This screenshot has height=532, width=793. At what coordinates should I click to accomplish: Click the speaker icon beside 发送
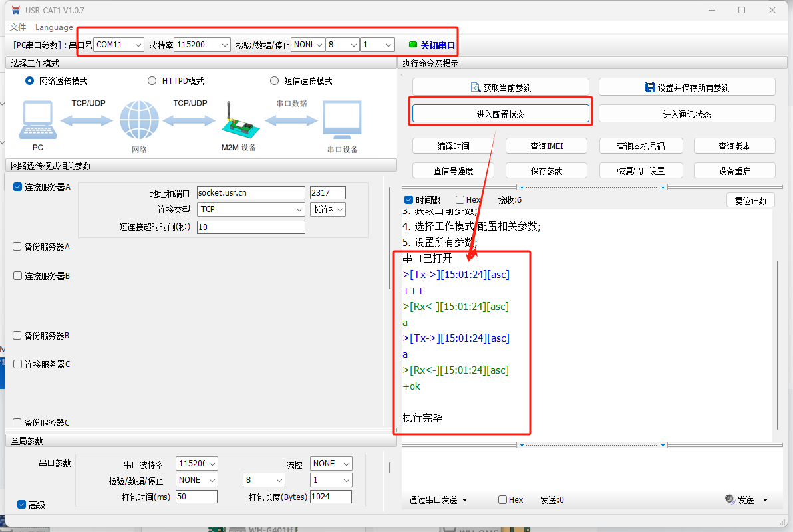730,499
